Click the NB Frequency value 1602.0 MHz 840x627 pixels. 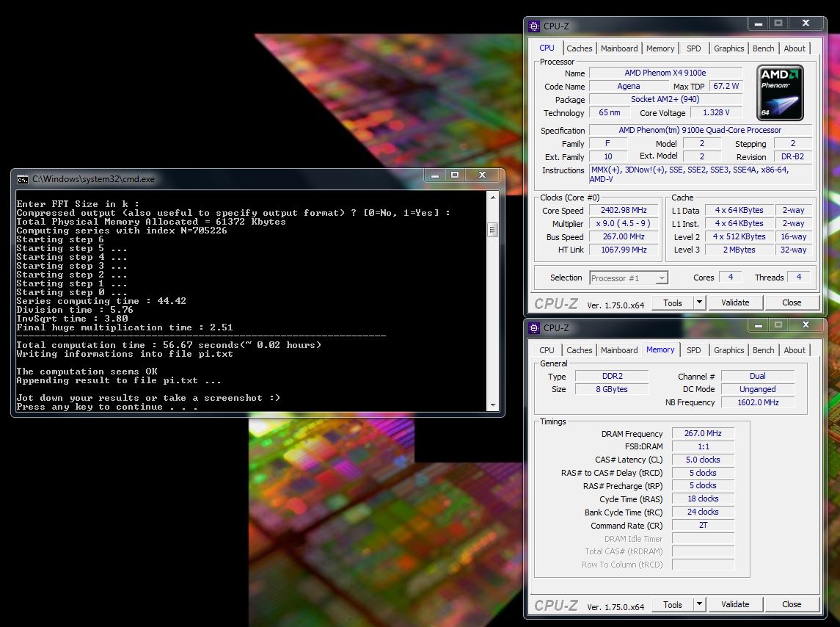758,402
